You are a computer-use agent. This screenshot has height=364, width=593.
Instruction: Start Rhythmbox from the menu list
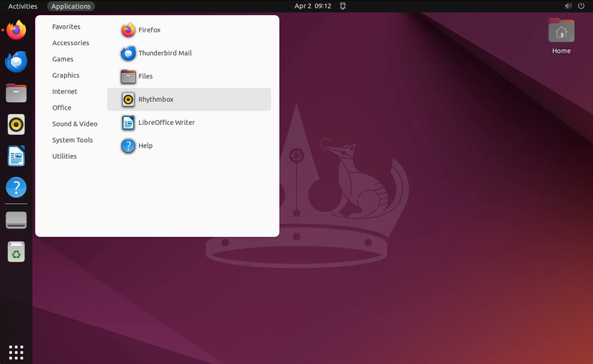point(189,99)
